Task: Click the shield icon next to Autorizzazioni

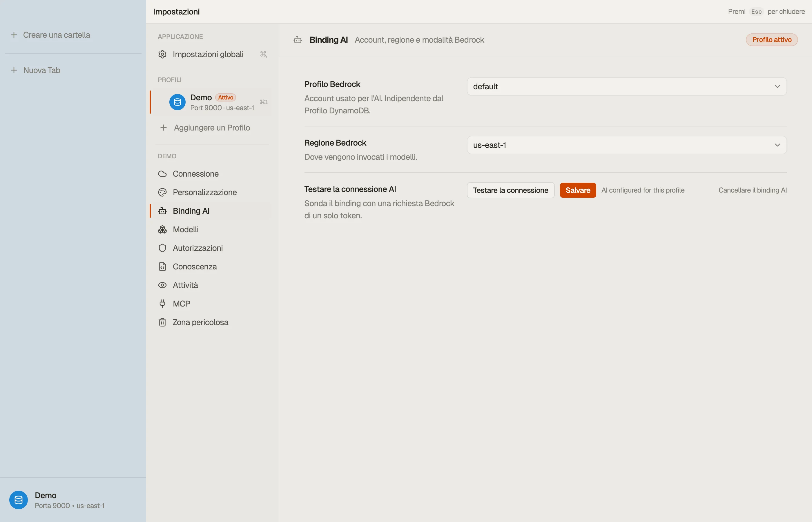Action: [162, 248]
